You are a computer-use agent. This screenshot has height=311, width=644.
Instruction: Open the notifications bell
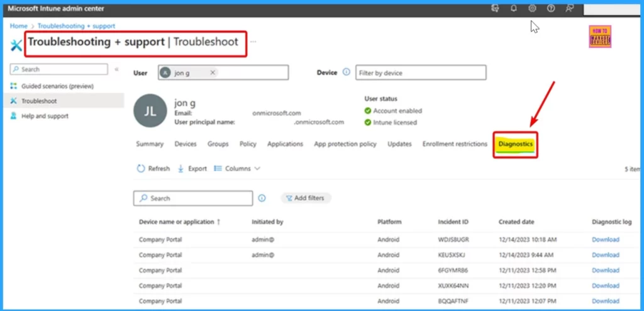coord(513,8)
